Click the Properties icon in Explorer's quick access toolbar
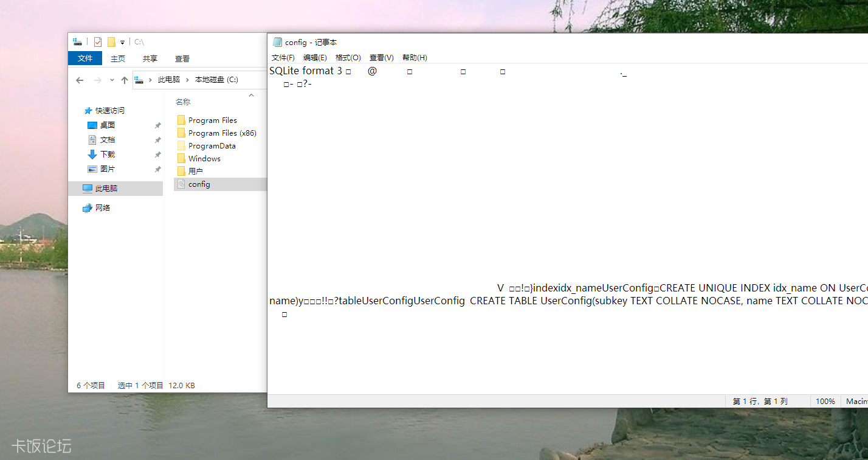Viewport: 868px width, 460px height. click(x=98, y=42)
